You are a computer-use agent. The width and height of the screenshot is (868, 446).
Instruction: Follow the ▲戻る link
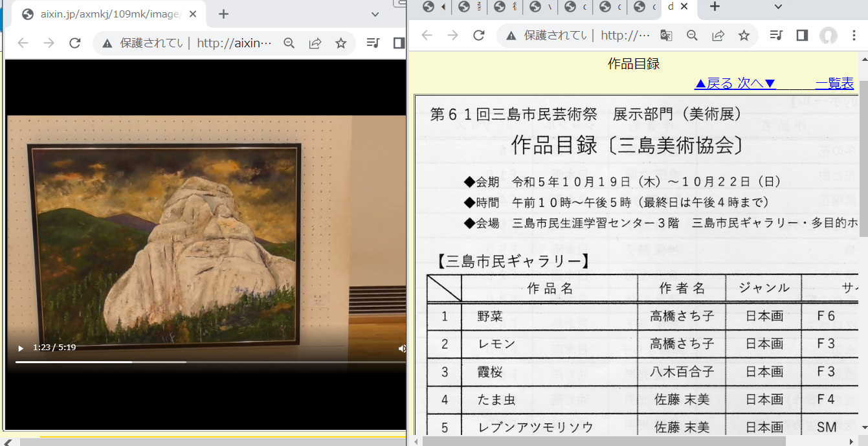point(713,84)
